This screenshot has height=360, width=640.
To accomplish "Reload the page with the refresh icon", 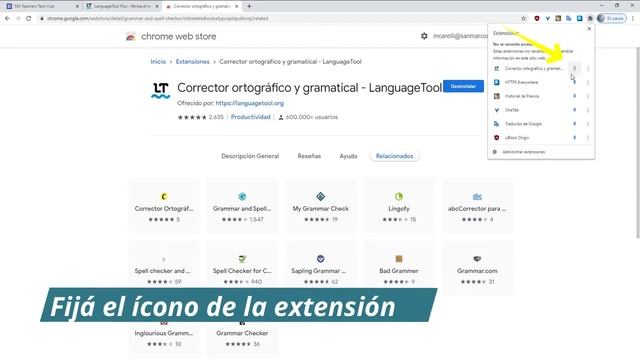I will (29, 18).
